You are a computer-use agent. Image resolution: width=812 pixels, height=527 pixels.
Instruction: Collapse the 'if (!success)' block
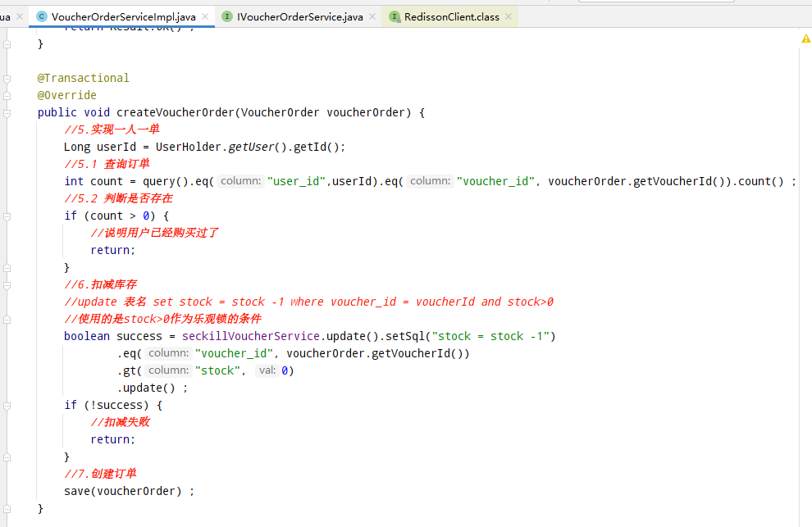coord(7,406)
